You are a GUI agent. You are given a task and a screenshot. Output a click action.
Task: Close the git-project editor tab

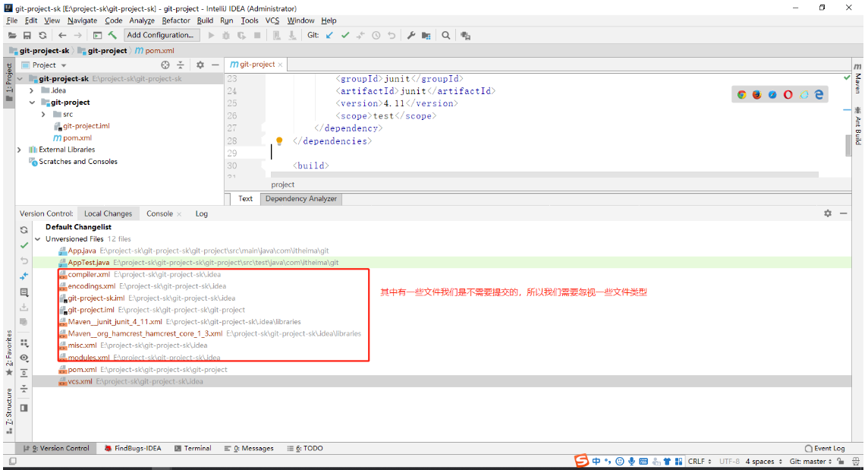280,65
